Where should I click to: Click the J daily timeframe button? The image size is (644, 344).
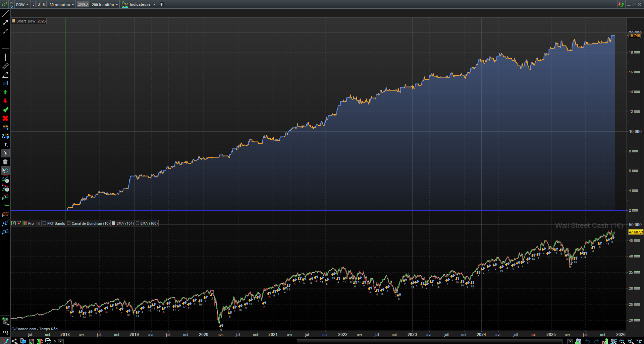[x=34, y=4]
